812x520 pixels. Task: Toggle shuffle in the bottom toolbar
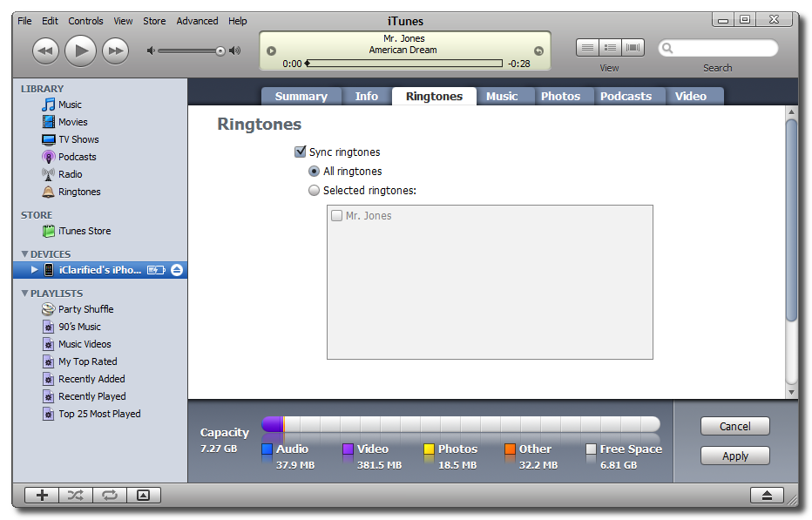[x=76, y=495]
